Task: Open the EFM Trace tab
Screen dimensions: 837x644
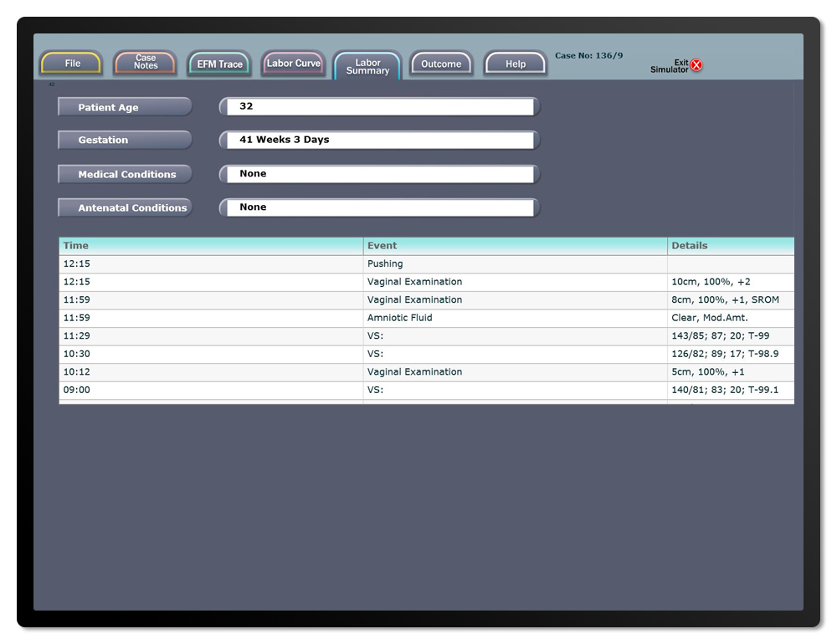Action: 219,64
